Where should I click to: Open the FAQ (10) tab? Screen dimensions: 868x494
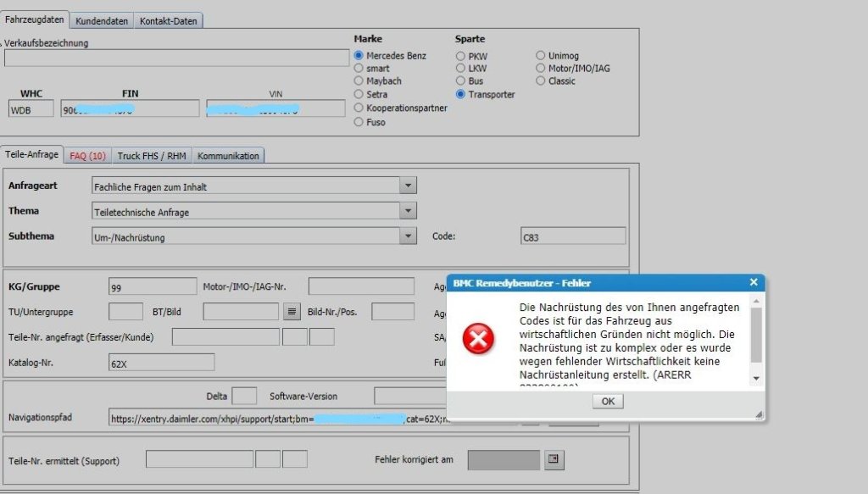point(87,156)
